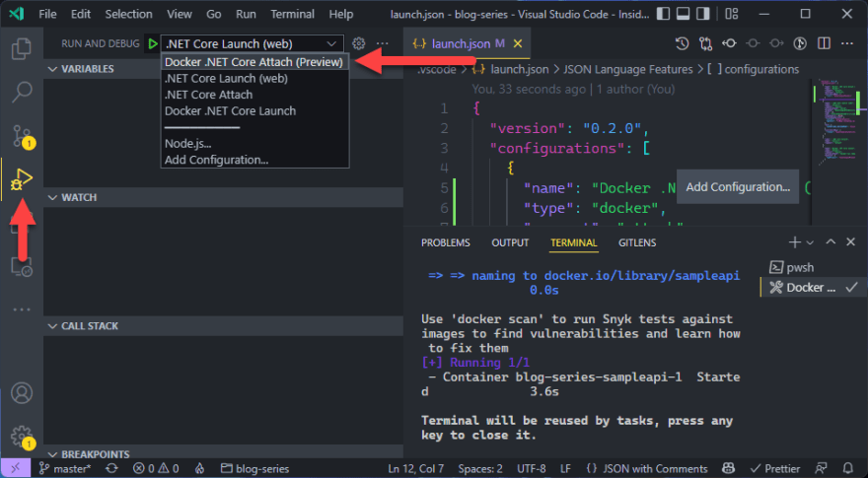Screen dimensions: 868x478
Task: Switch to the PROBLEMS tab
Action: (446, 242)
